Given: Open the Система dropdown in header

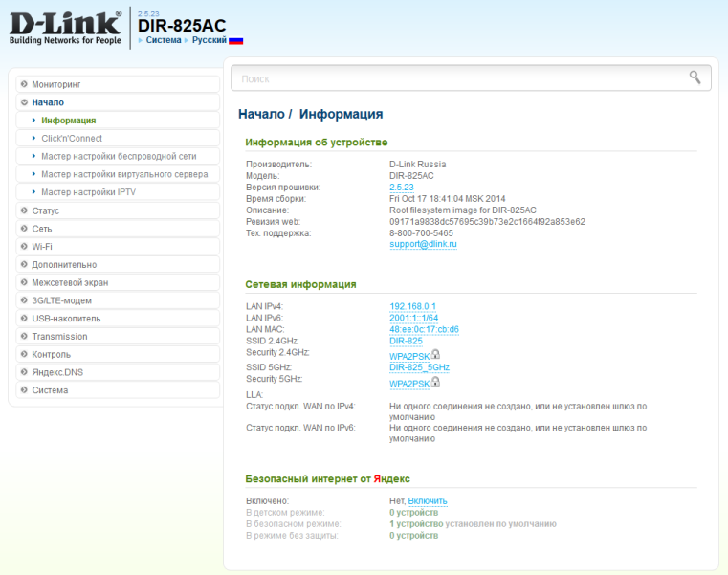Looking at the screenshot, I should [164, 40].
